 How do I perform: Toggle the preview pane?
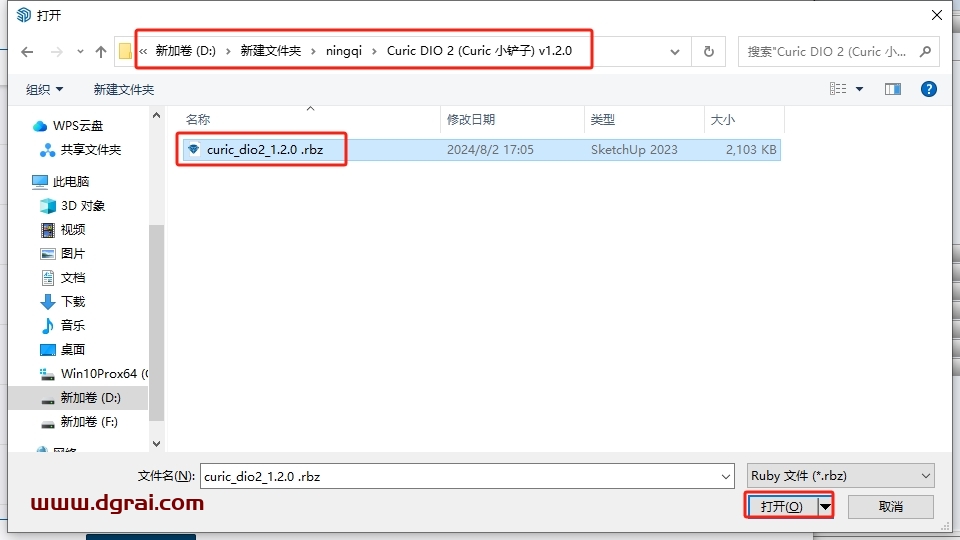pyautogui.click(x=893, y=89)
